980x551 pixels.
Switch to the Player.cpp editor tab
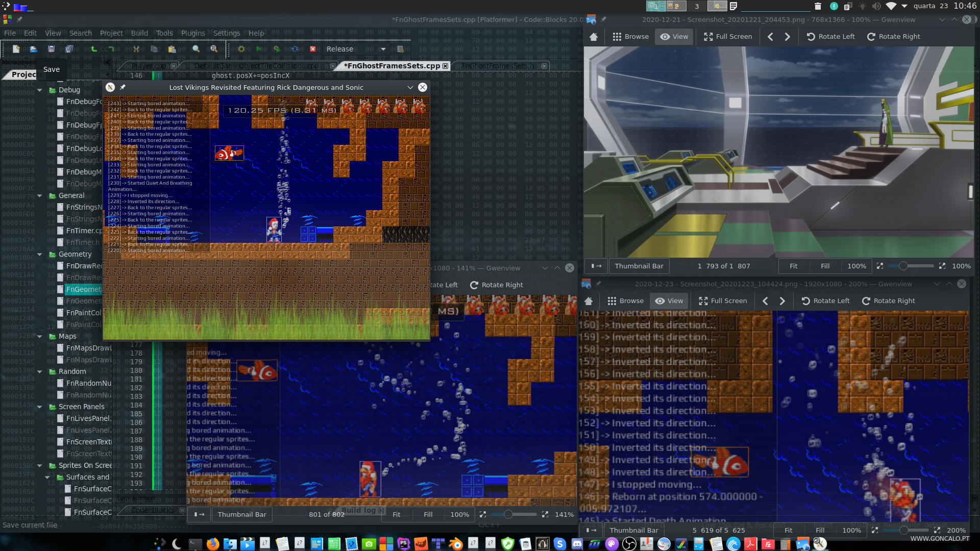pos(148,66)
